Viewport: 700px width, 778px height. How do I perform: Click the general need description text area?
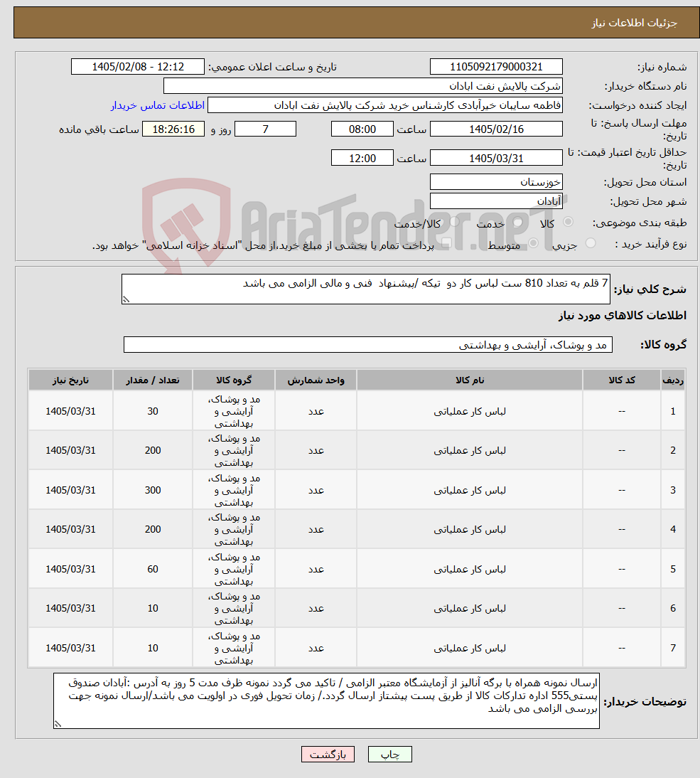[x=366, y=289]
